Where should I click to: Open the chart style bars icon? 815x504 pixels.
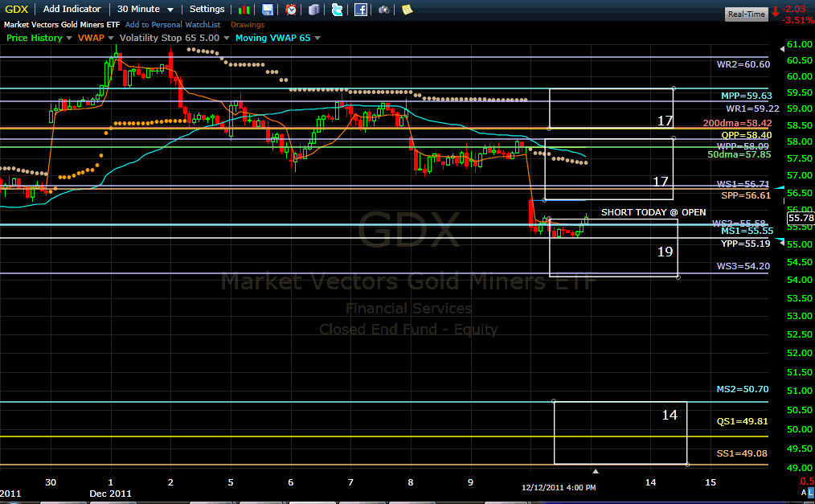pyautogui.click(x=244, y=10)
